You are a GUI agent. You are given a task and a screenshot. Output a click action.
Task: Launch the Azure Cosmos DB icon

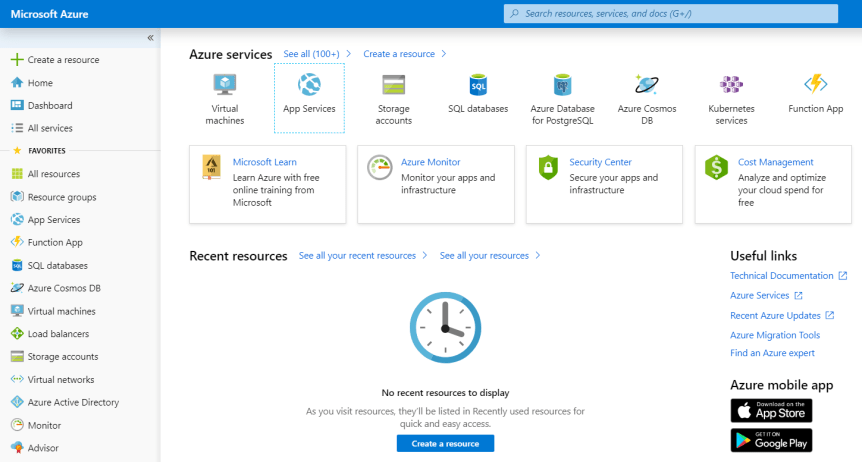(x=646, y=85)
